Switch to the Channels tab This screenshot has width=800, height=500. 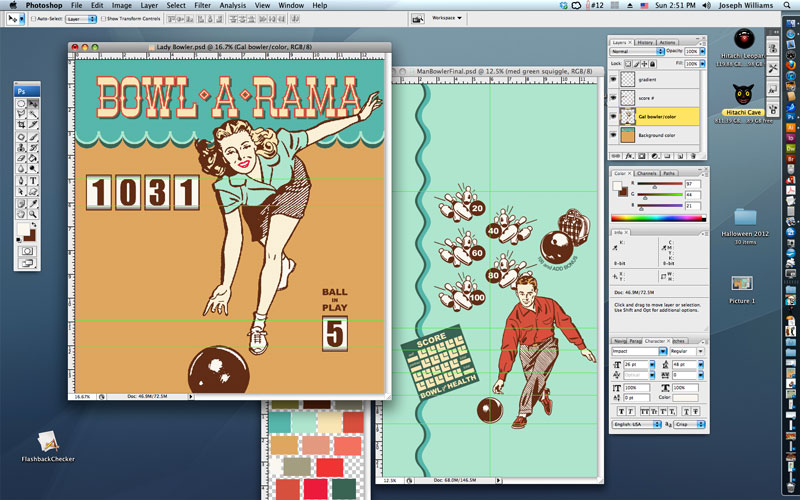coord(646,173)
